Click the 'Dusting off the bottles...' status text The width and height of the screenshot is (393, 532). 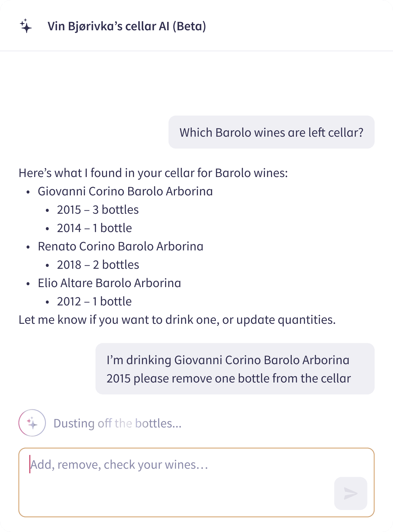[118, 423]
